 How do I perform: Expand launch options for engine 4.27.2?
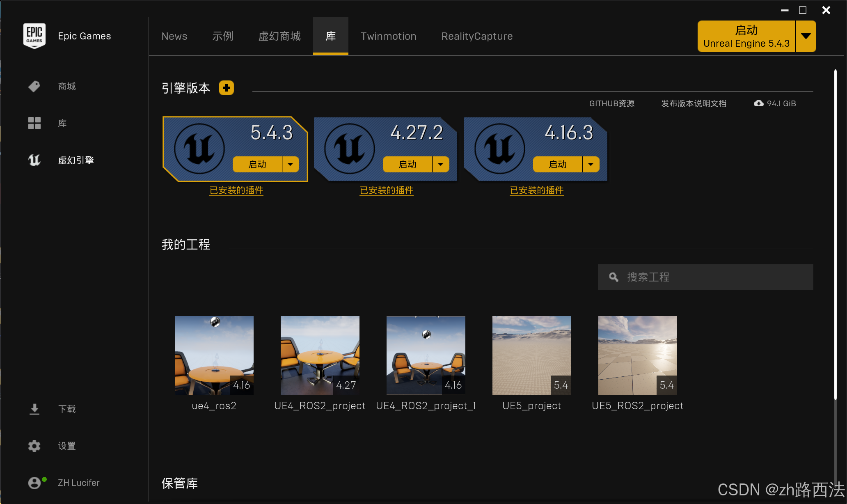(441, 164)
